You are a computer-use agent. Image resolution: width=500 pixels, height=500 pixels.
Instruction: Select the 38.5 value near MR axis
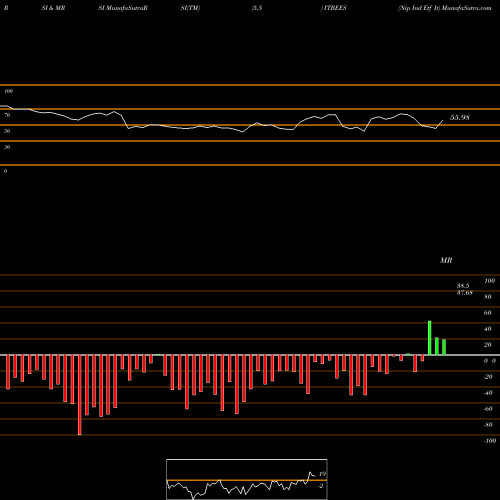tap(463, 286)
